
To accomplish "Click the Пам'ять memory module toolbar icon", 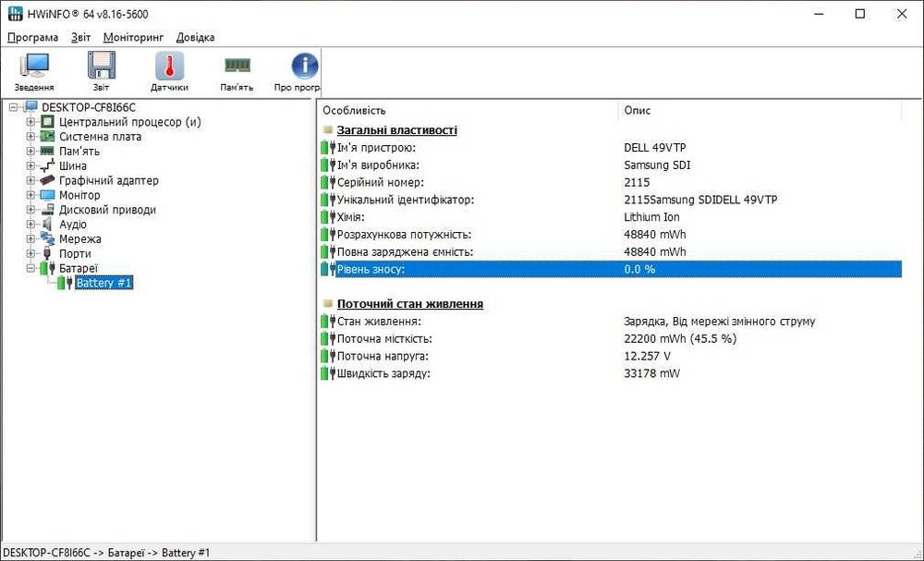I will point(237,65).
